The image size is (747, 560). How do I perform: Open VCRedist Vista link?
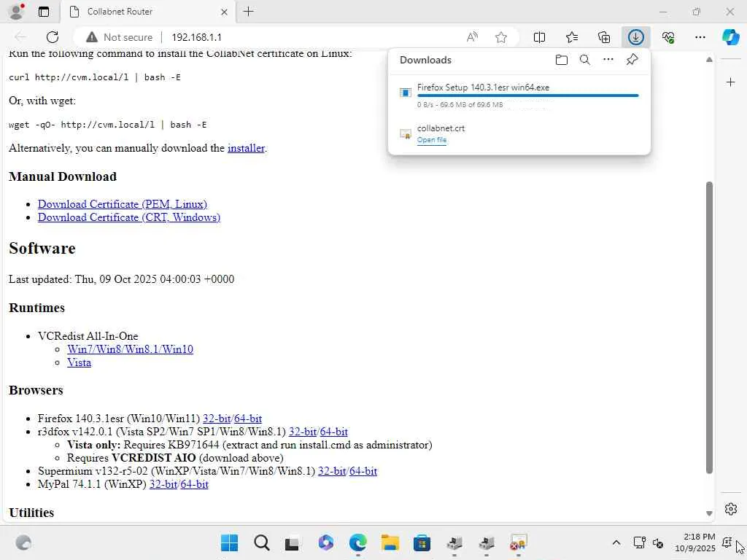(x=79, y=362)
